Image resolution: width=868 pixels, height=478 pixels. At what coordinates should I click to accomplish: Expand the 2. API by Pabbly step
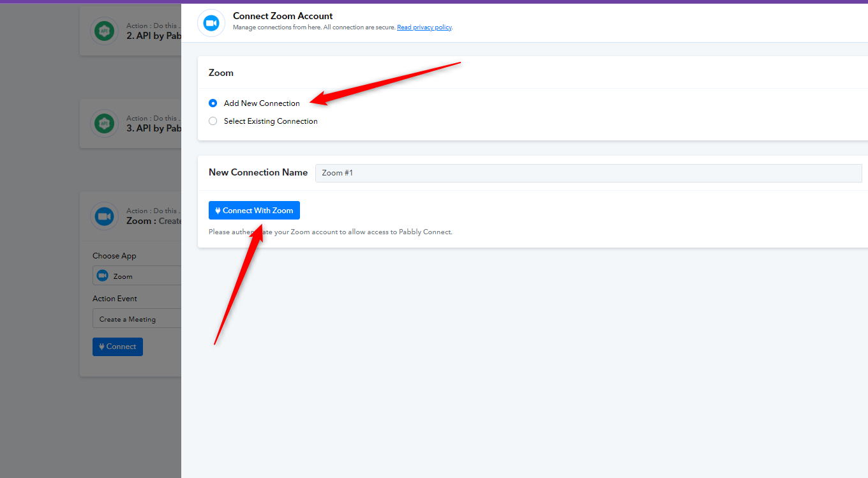131,31
